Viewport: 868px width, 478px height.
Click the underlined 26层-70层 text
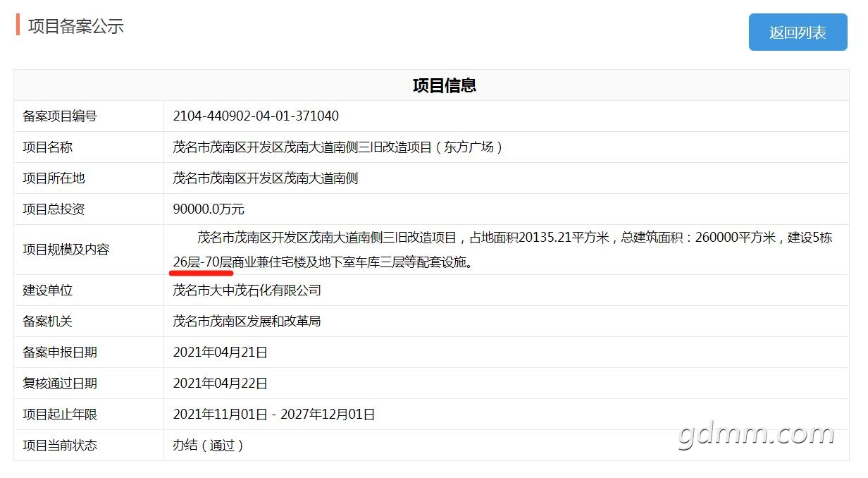(203, 262)
